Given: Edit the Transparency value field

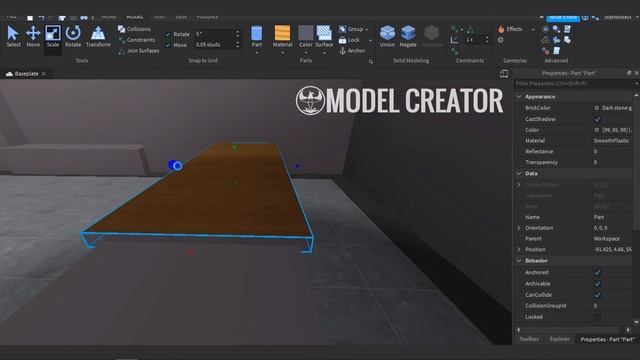Looking at the screenshot, I should (x=612, y=162).
